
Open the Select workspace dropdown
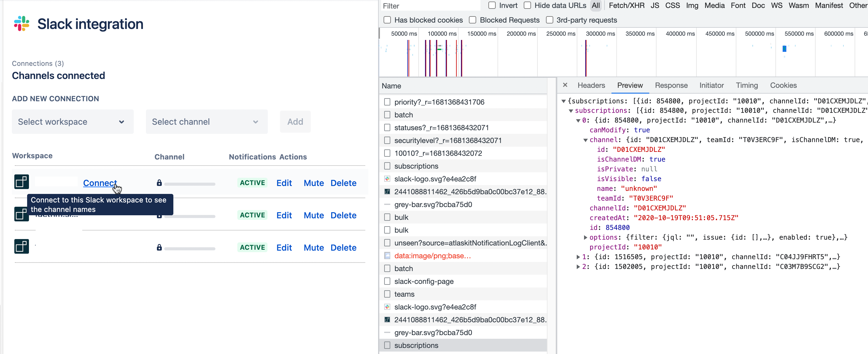[x=73, y=122]
